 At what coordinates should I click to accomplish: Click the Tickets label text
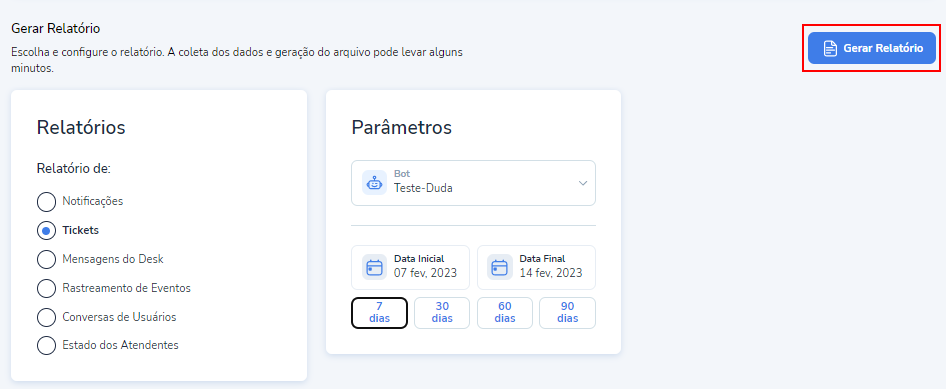point(81,230)
